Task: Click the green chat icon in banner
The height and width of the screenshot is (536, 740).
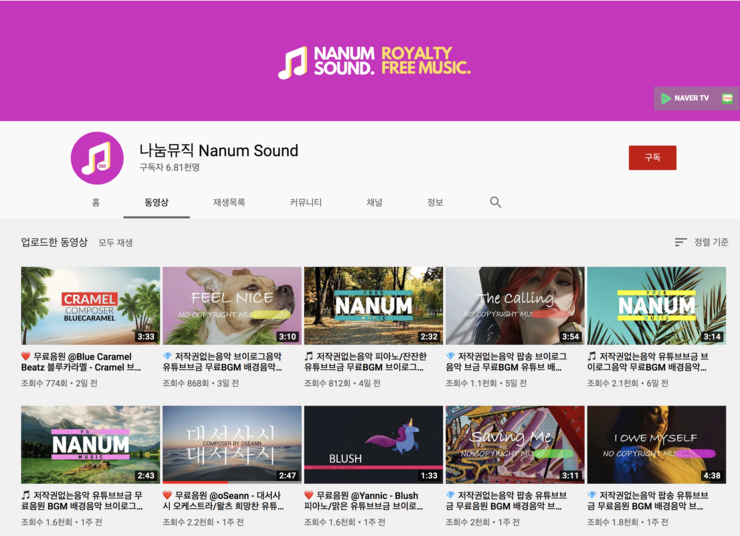Action: pyautogui.click(x=727, y=98)
